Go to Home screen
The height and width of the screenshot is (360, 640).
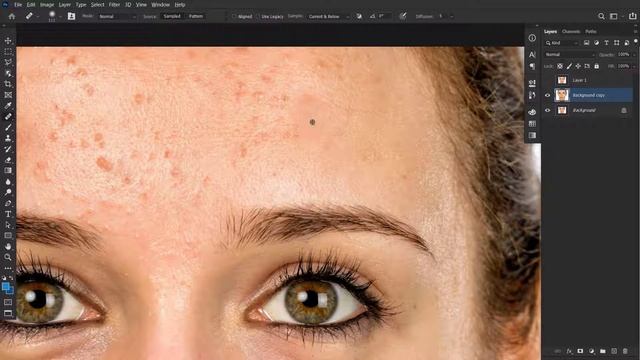pos(11,16)
